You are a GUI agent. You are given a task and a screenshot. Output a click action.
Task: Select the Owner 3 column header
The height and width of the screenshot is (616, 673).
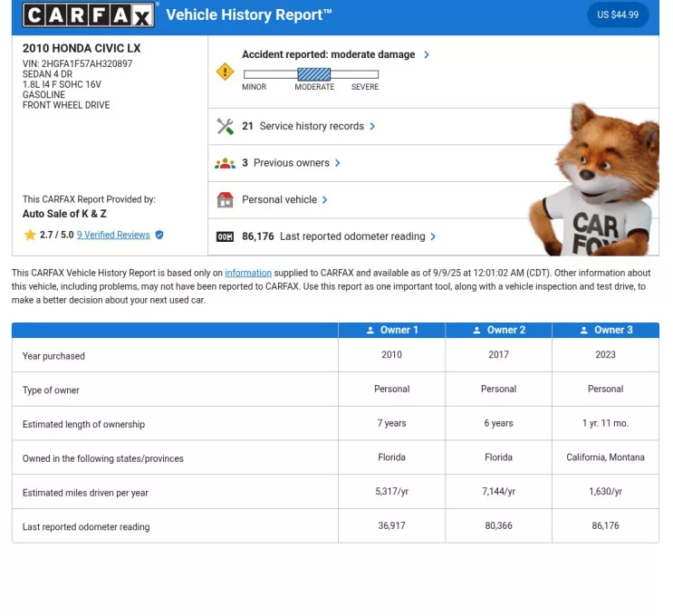point(605,331)
